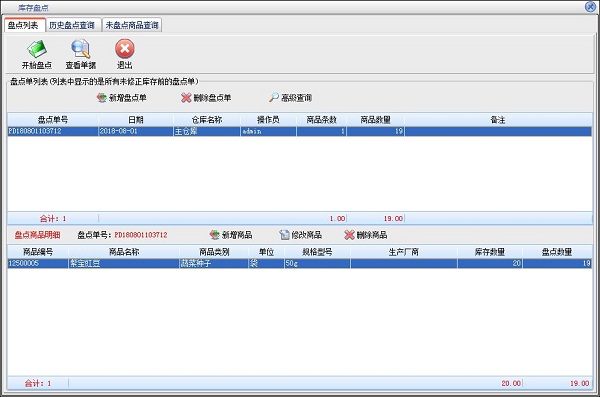Select product row 12500005
This screenshot has width=600, height=397.
click(x=300, y=263)
